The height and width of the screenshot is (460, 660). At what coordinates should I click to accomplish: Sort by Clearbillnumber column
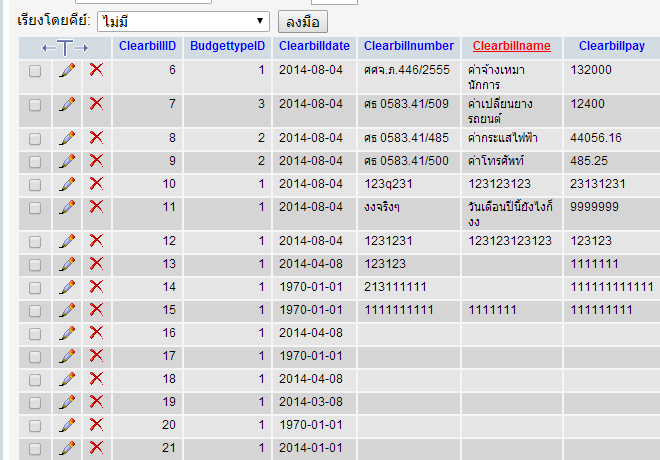pyautogui.click(x=409, y=46)
